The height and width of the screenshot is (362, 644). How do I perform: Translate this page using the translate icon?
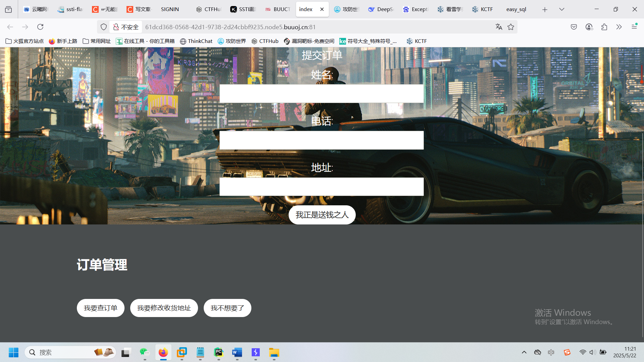(499, 27)
